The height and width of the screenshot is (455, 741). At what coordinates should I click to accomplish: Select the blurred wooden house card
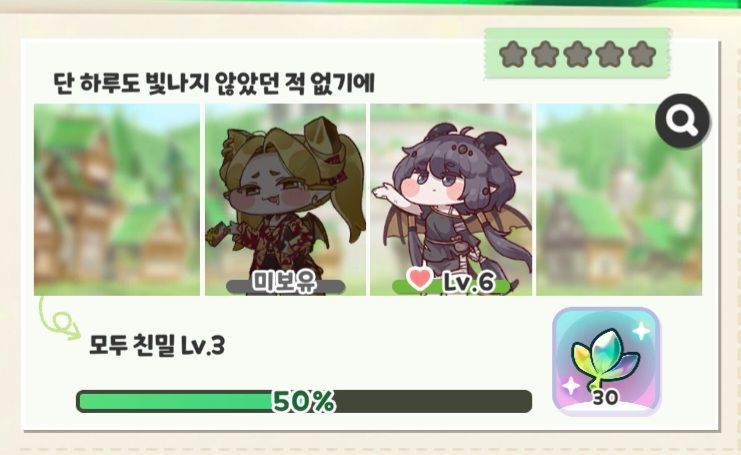click(117, 200)
